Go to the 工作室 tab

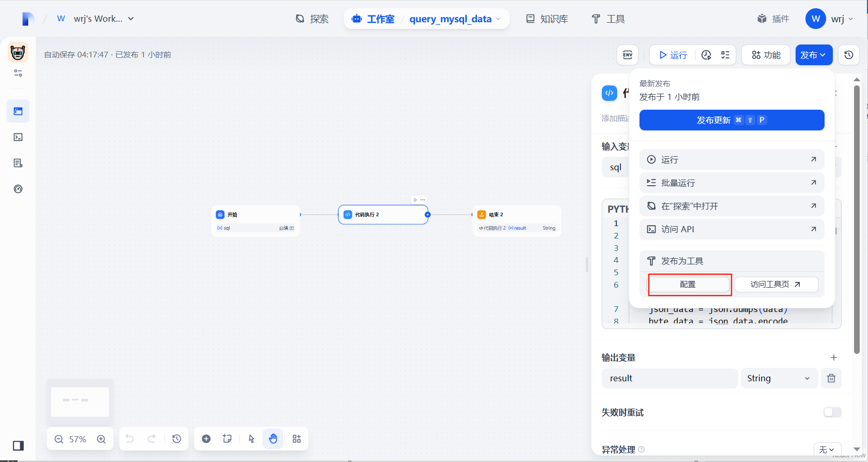373,19
